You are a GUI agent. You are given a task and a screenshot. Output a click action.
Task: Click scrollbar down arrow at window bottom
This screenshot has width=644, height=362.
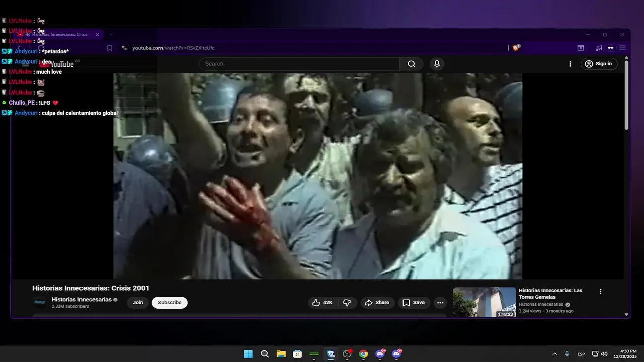tap(626, 314)
